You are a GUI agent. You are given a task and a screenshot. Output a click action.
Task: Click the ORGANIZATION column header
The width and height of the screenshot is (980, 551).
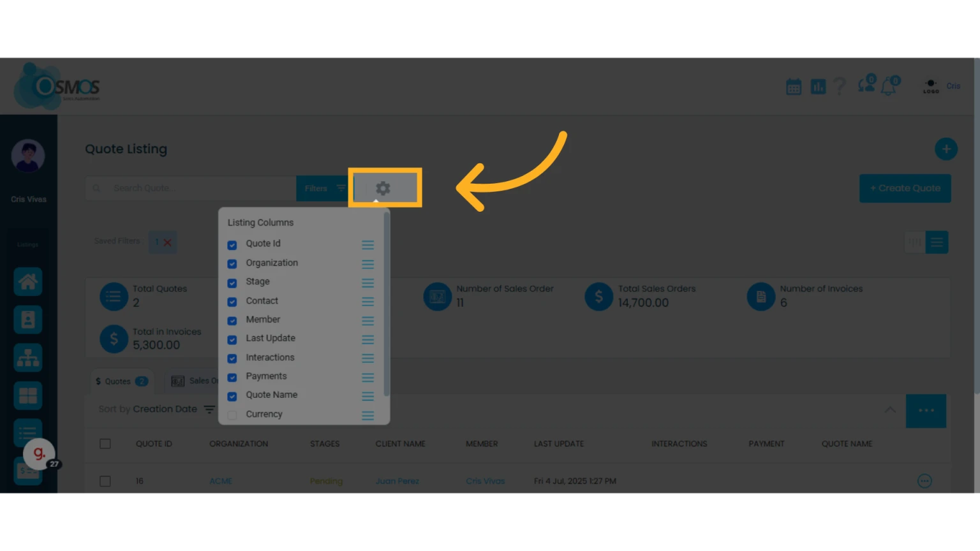point(239,444)
